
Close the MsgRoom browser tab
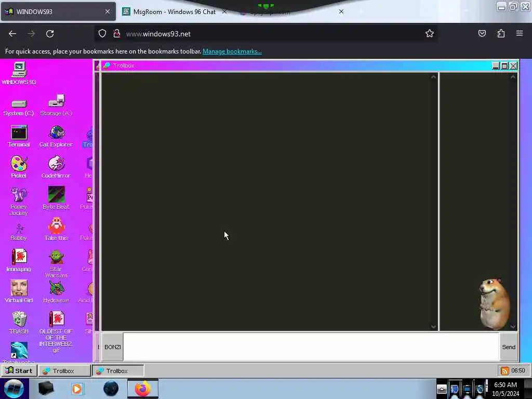(x=224, y=11)
